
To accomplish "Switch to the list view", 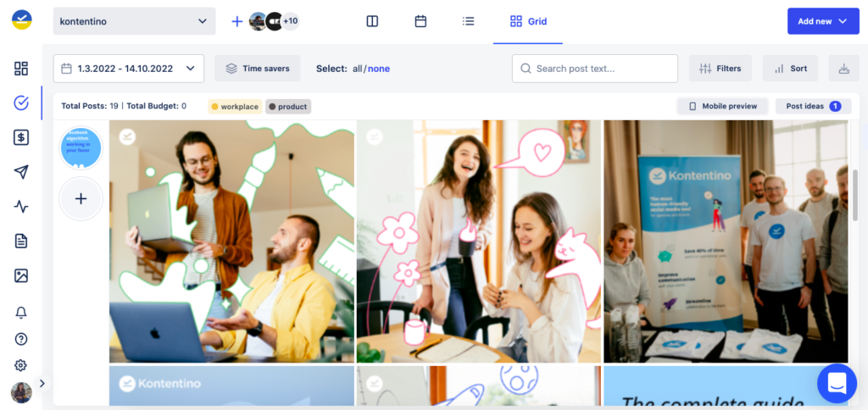I will [468, 21].
